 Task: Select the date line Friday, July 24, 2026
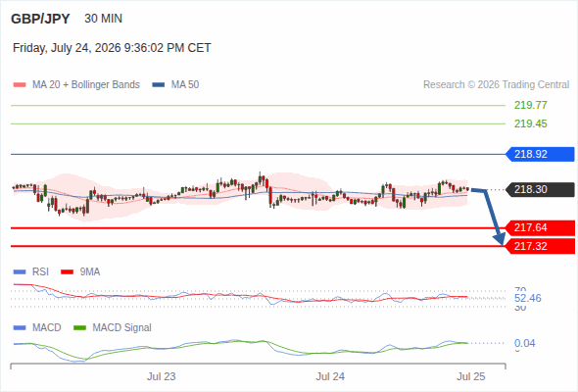112,48
